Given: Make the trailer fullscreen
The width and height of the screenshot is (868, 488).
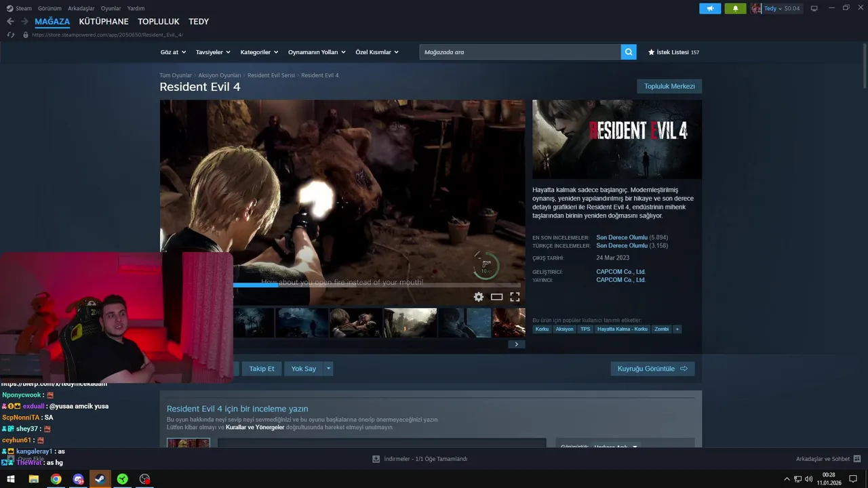Looking at the screenshot, I should [515, 297].
